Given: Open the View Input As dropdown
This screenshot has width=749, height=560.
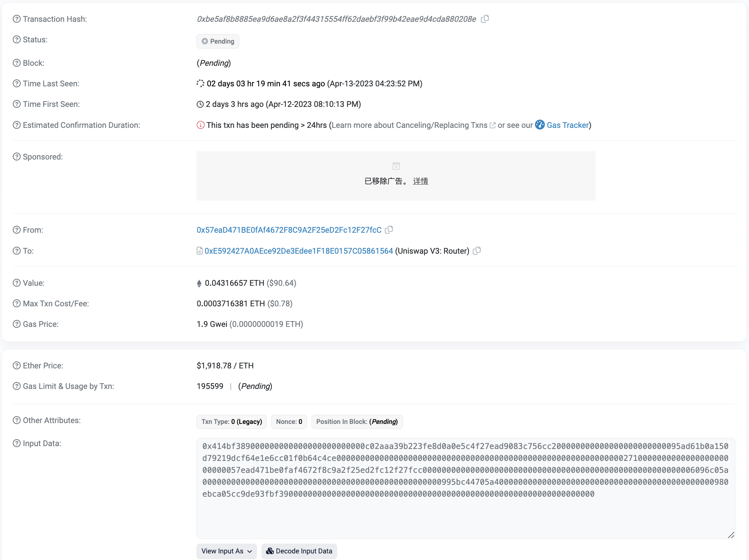Looking at the screenshot, I should tap(227, 551).
